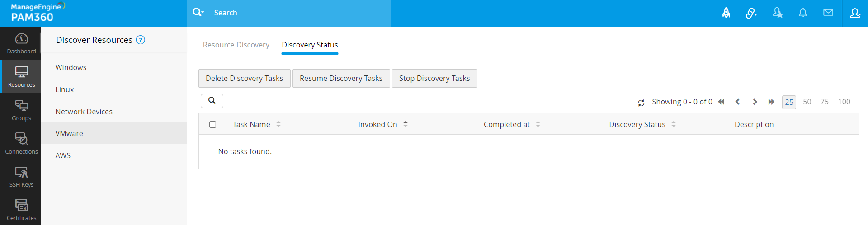Image resolution: width=868 pixels, height=225 pixels.
Task: Open the mail envelope icon
Action: pos(828,13)
